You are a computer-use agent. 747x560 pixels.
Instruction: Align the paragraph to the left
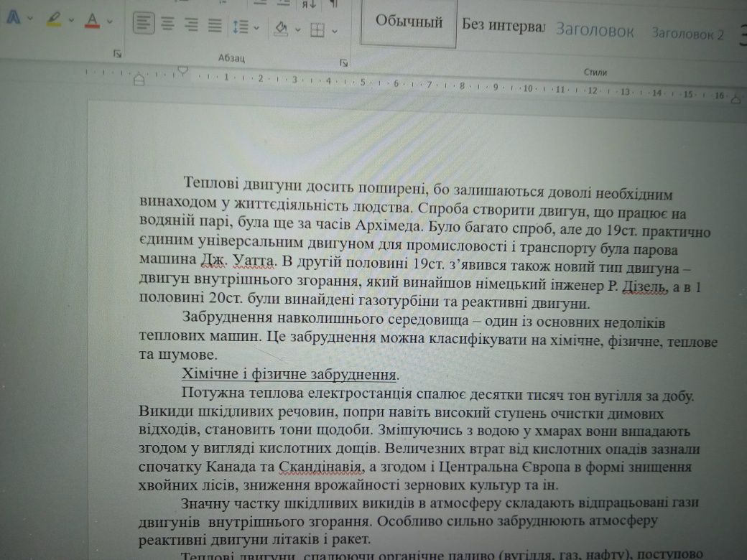point(144,23)
